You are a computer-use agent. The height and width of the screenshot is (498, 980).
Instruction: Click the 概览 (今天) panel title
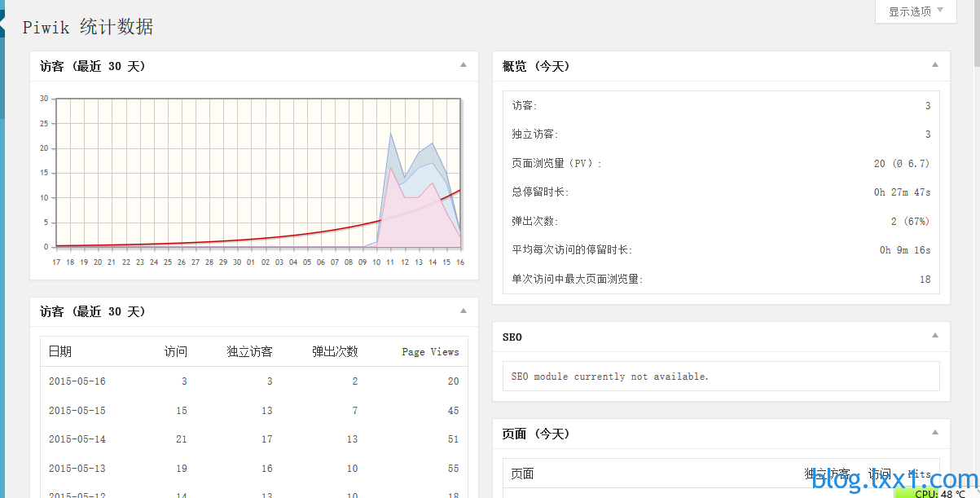(x=536, y=66)
